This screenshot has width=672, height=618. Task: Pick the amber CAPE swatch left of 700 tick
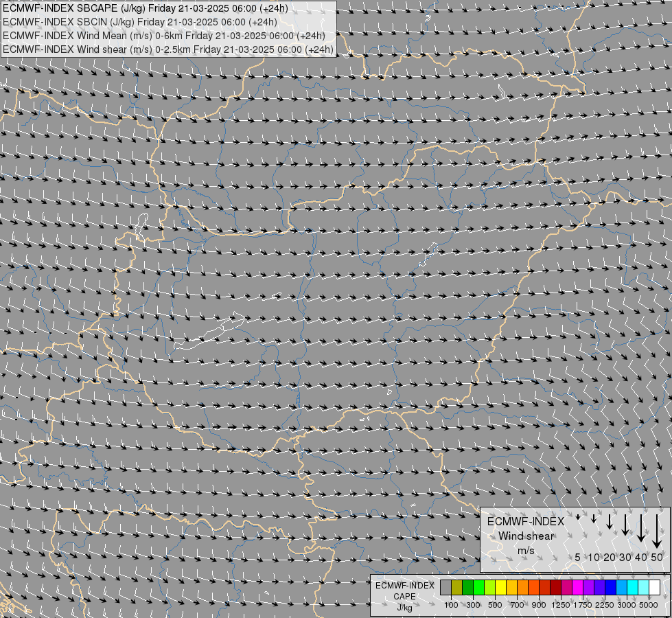(x=511, y=587)
